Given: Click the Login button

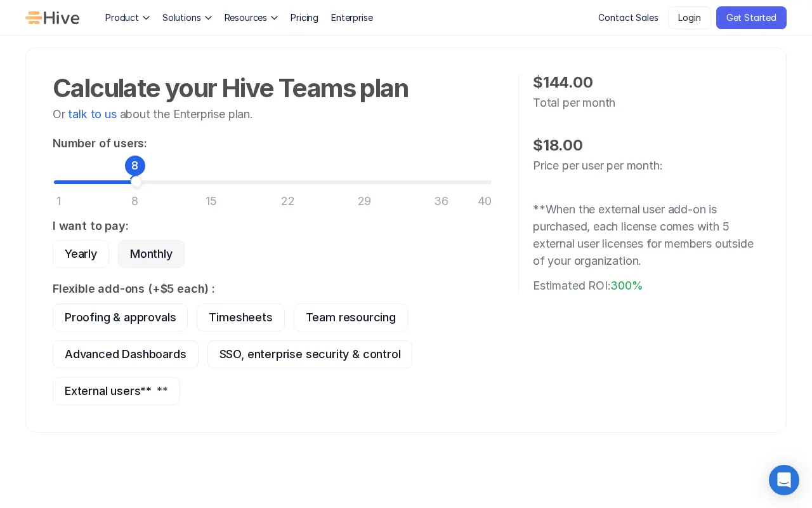Looking at the screenshot, I should (690, 18).
